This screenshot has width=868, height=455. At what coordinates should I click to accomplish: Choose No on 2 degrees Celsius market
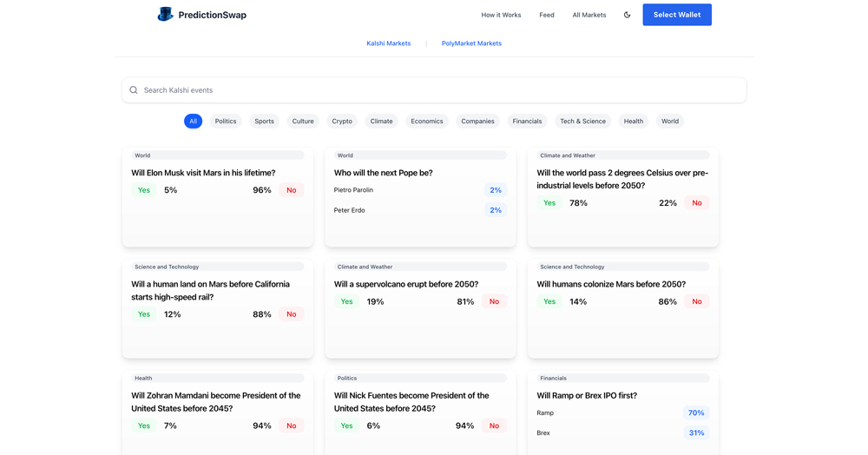[x=697, y=202]
